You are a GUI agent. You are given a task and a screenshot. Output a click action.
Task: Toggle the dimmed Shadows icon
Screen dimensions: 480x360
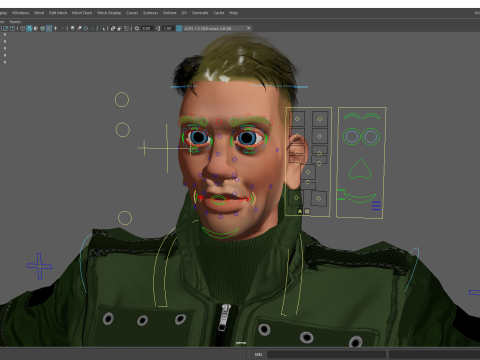coord(62,28)
